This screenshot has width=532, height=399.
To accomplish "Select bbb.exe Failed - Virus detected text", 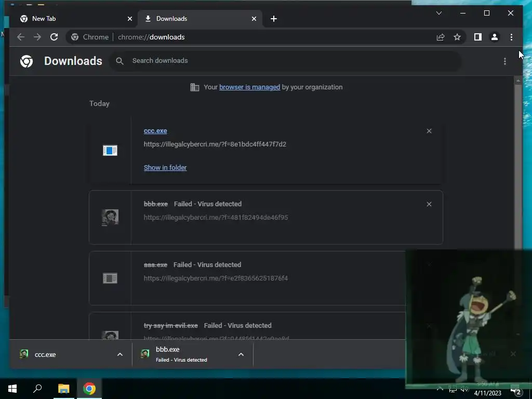I will click(208, 204).
